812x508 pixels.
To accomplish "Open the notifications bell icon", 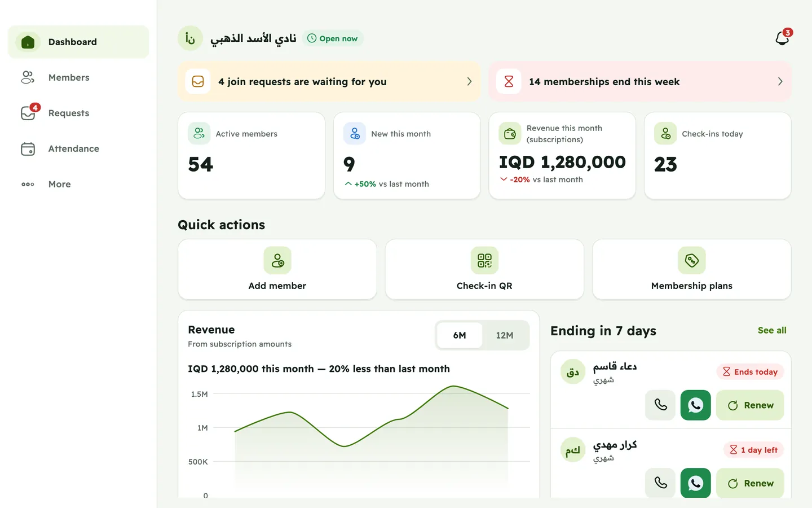I will coord(782,38).
